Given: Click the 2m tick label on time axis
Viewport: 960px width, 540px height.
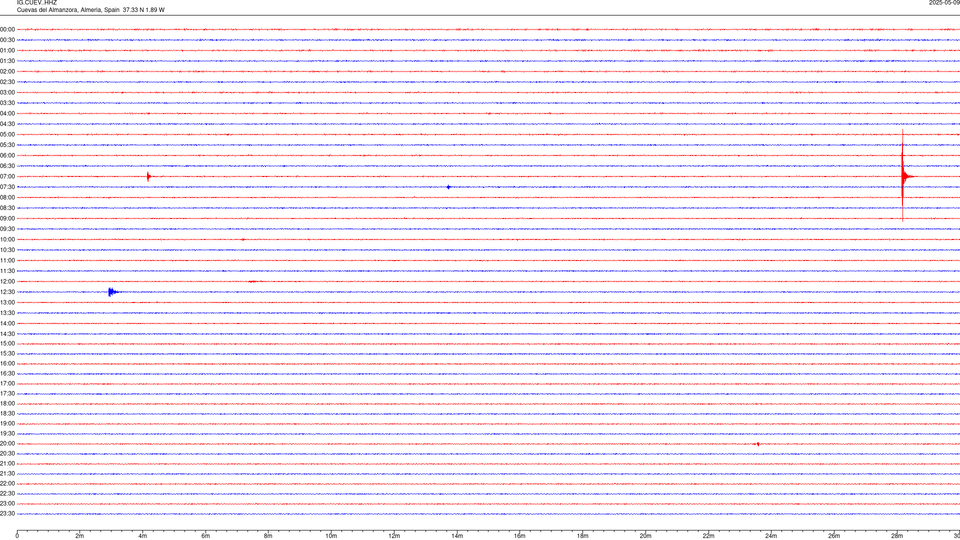Looking at the screenshot, I should 80,536.
